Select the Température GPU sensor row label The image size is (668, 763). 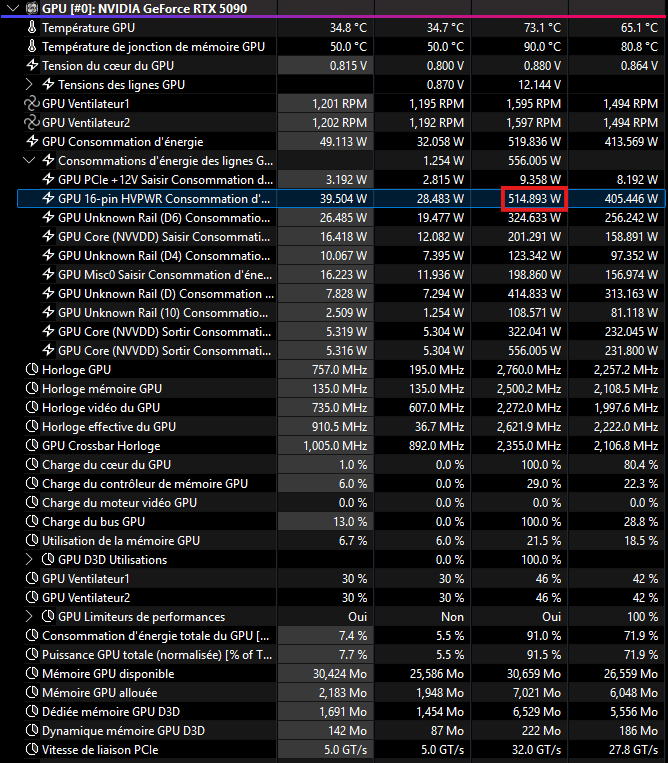(x=89, y=28)
